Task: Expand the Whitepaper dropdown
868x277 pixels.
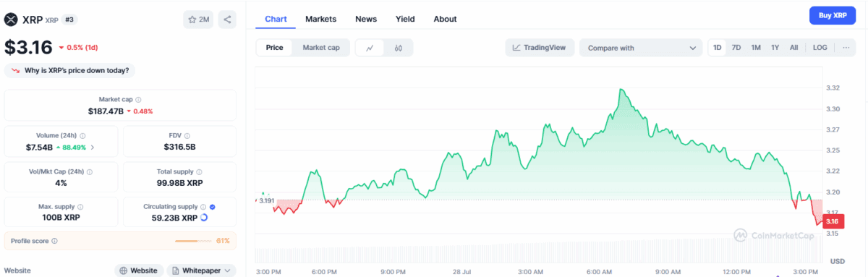Action: click(x=202, y=270)
